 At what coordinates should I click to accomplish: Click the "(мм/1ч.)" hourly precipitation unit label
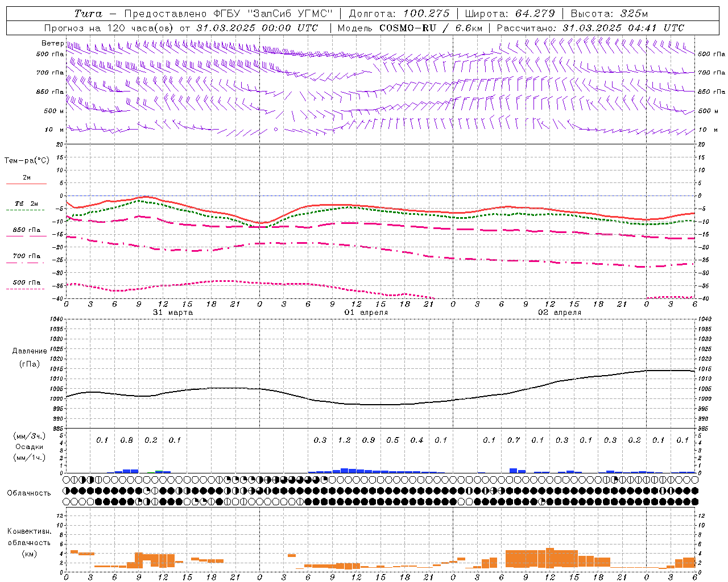pos(29,458)
